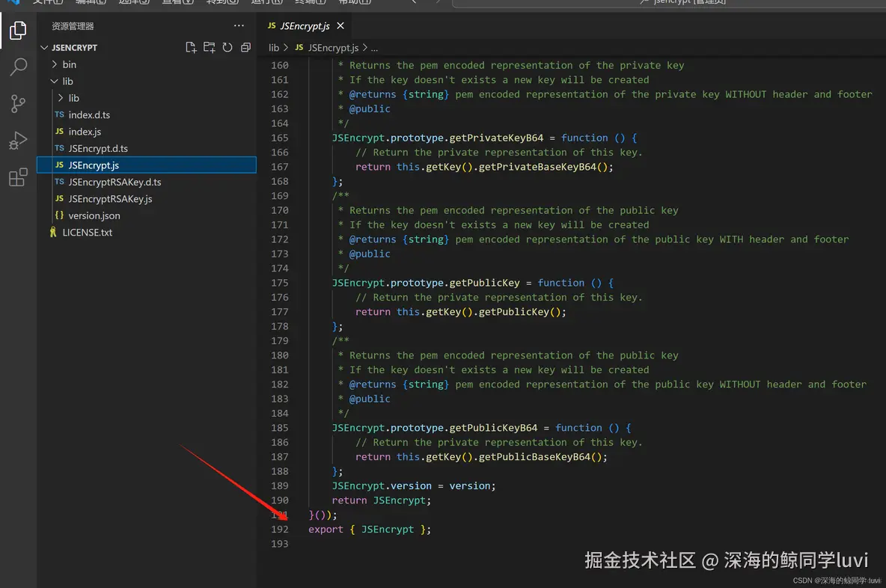Refresh the explorer file tree
The width and height of the screenshot is (886, 588).
coord(227,47)
